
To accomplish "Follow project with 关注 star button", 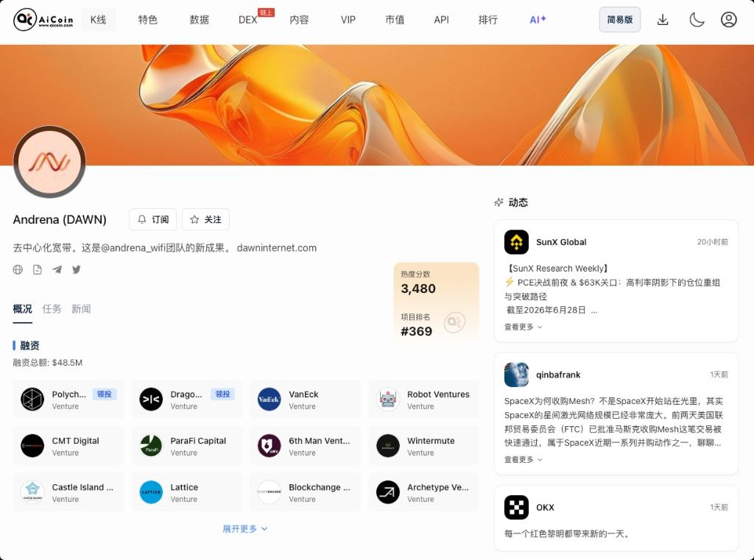I will 206,220.
